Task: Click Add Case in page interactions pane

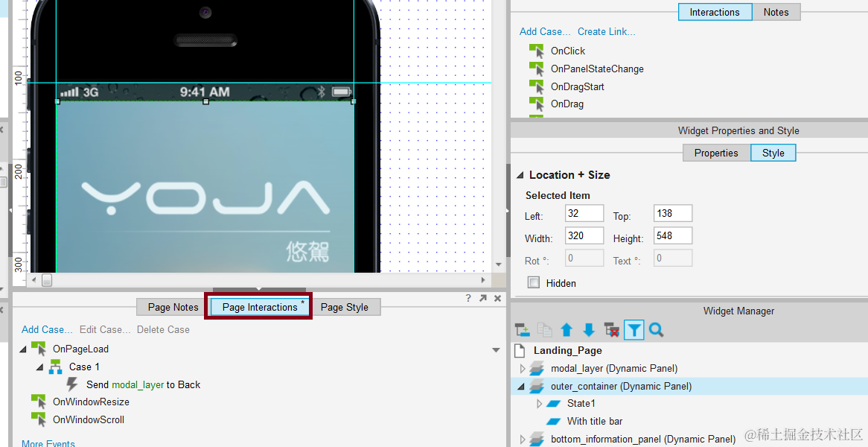Action: coord(47,329)
